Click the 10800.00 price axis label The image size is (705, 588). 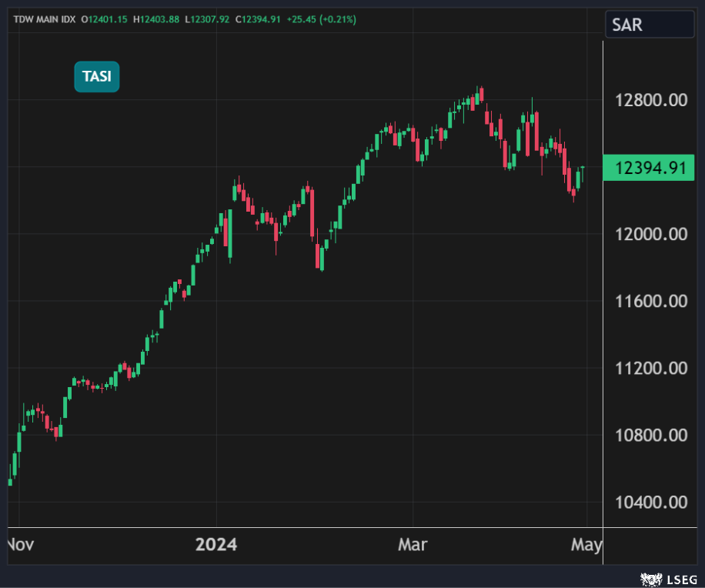pyautogui.click(x=653, y=436)
